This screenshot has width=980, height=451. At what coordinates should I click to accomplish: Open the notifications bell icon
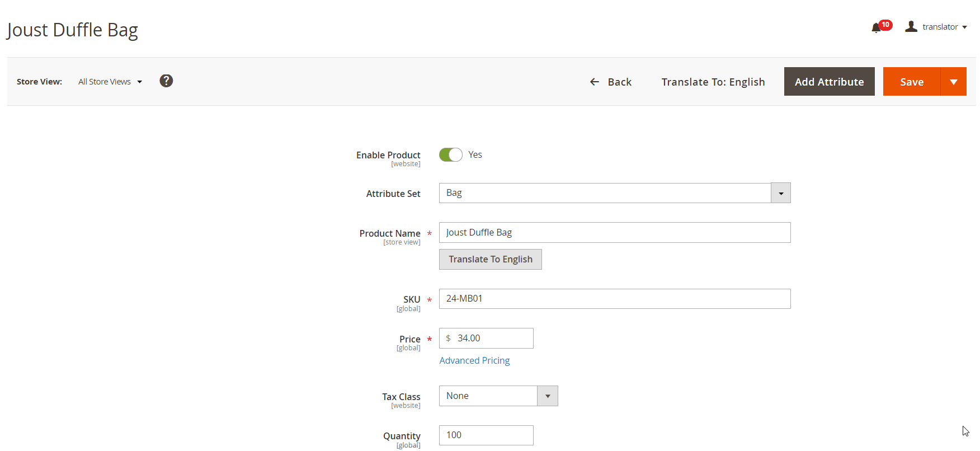[x=876, y=28]
